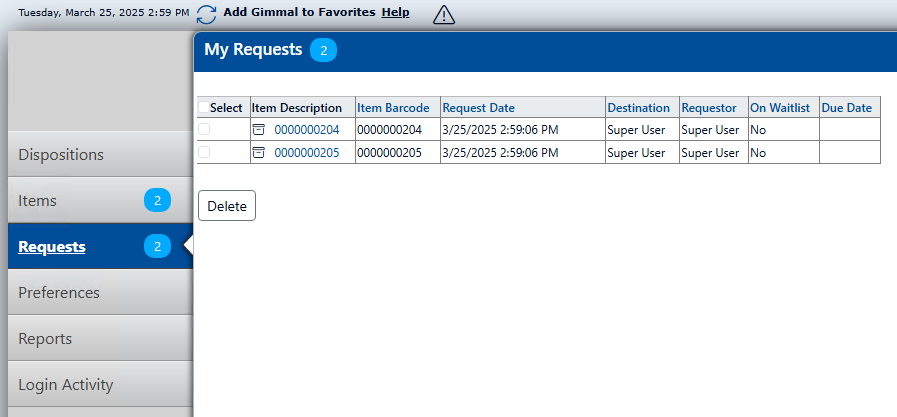The height and width of the screenshot is (417, 897).
Task: Check the box for request 0000000205
Action: click(x=204, y=152)
